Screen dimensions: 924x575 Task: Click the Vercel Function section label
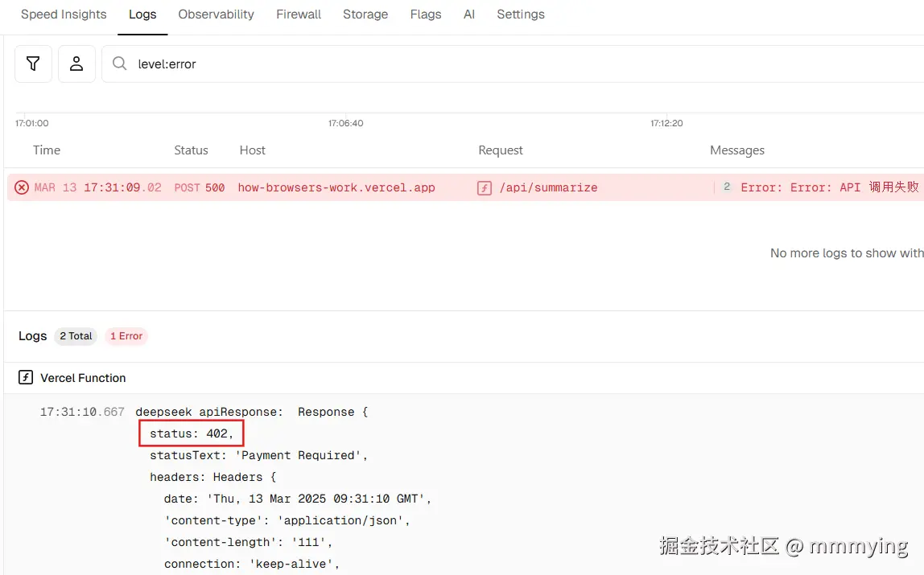(x=83, y=378)
